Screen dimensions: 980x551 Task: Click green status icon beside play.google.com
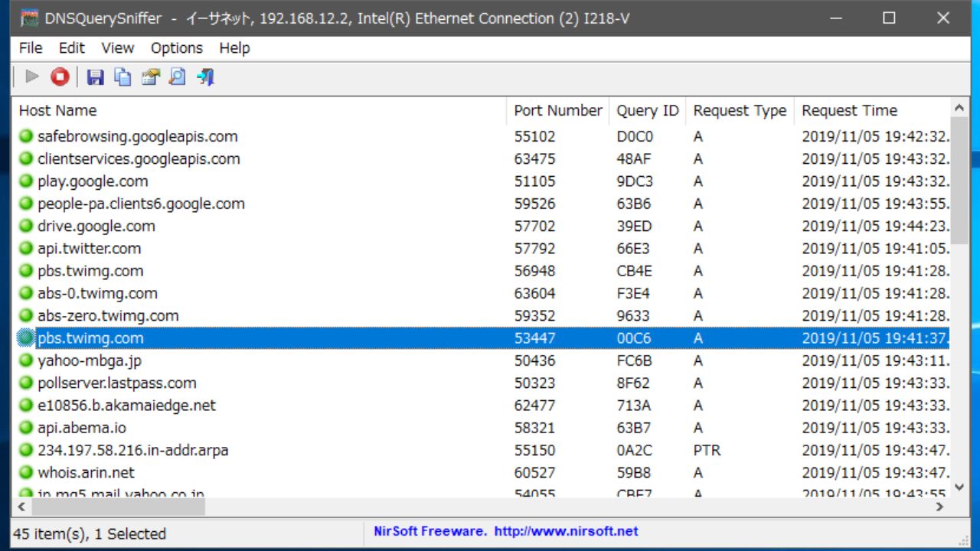point(27,181)
